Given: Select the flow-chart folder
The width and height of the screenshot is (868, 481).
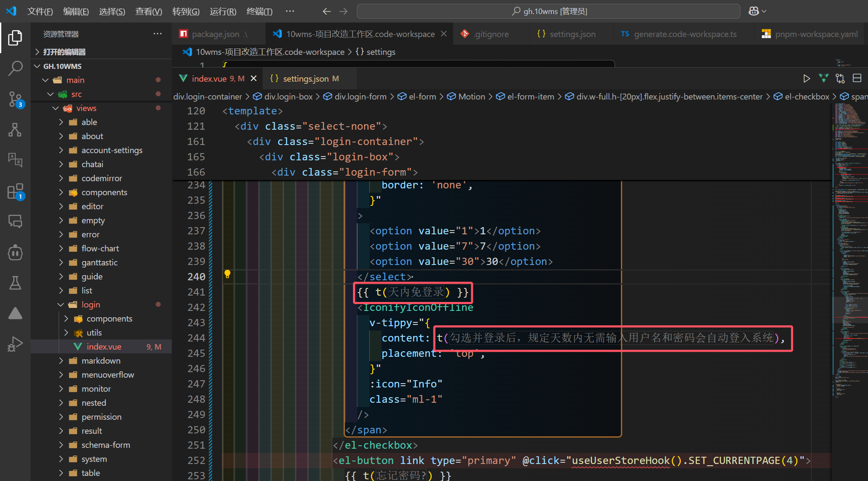Looking at the screenshot, I should pyautogui.click(x=101, y=248).
